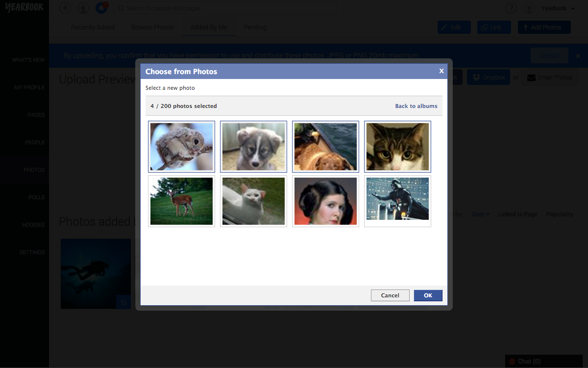Open Photos section in sidebar
Image resolution: width=588 pixels, height=368 pixels.
pos(34,170)
